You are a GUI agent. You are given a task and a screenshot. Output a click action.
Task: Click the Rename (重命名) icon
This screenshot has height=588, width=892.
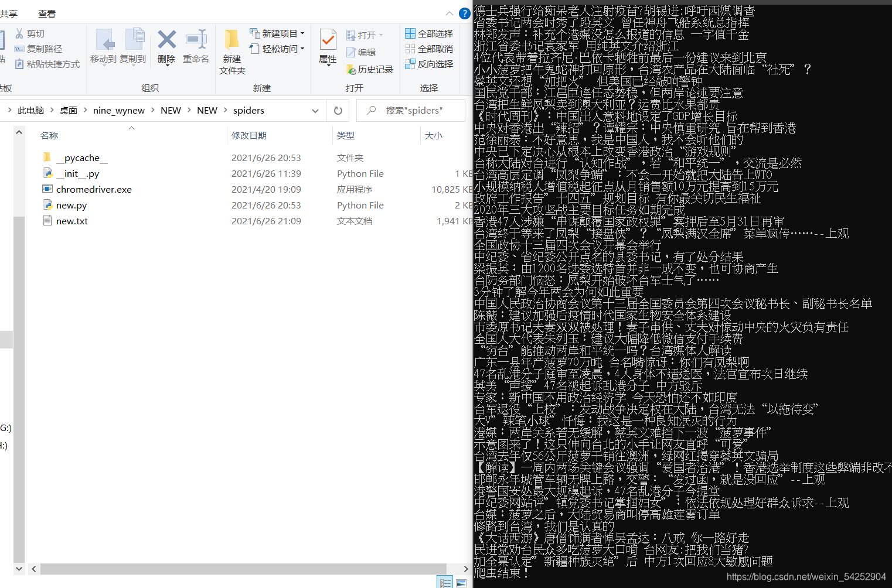(x=196, y=40)
